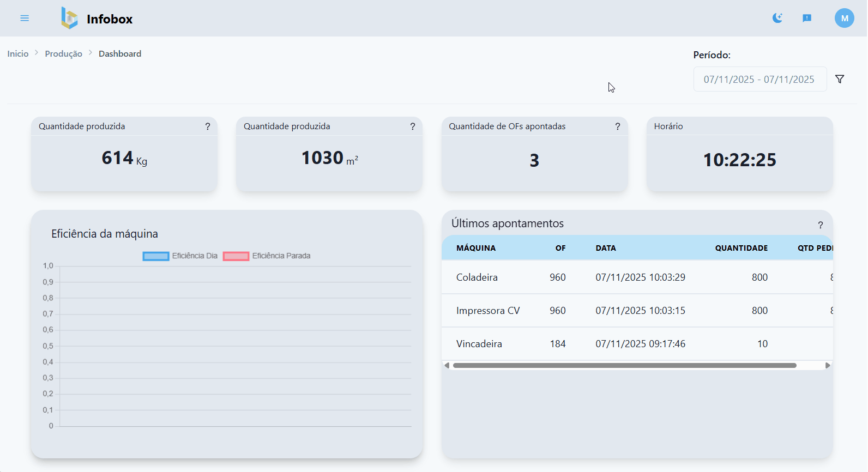Sort table by QUANTIDADE column header
Viewport: 868px width, 472px height.
[x=741, y=248]
